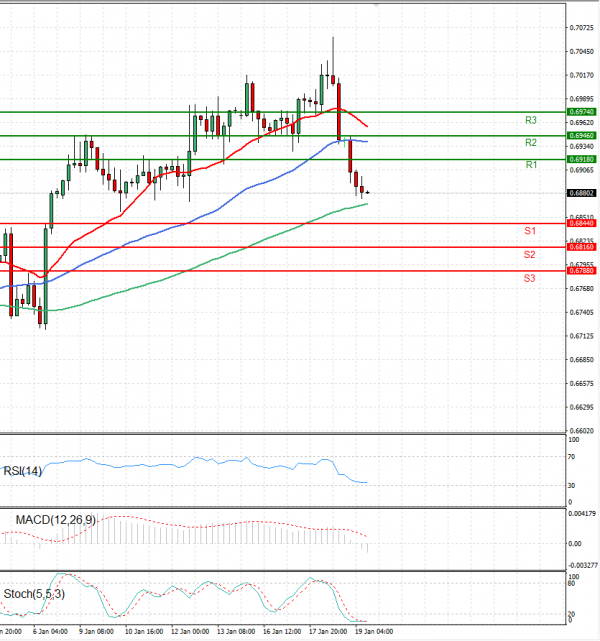Viewport: 600px width, 641px height.
Task: Click the S2 support label
Action: tap(529, 255)
